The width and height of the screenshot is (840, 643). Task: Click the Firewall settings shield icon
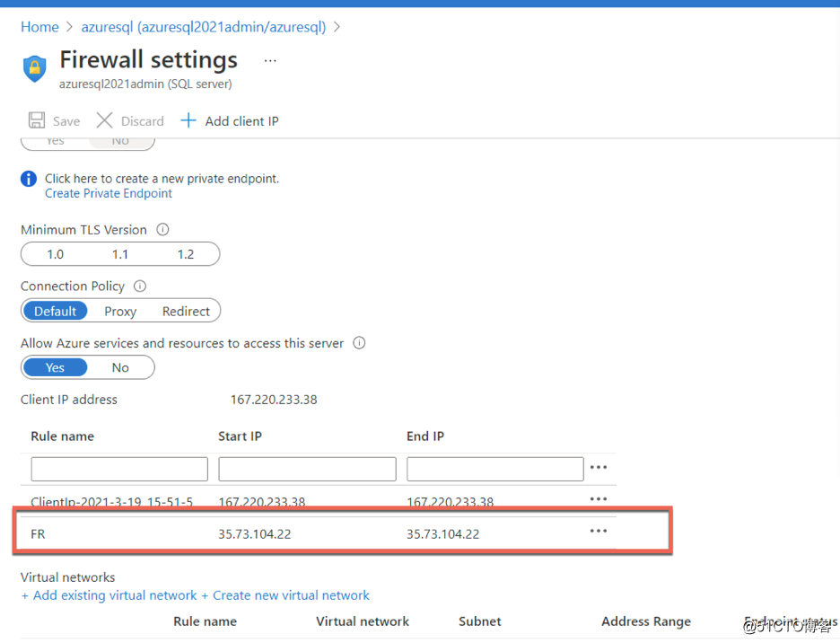[35, 68]
